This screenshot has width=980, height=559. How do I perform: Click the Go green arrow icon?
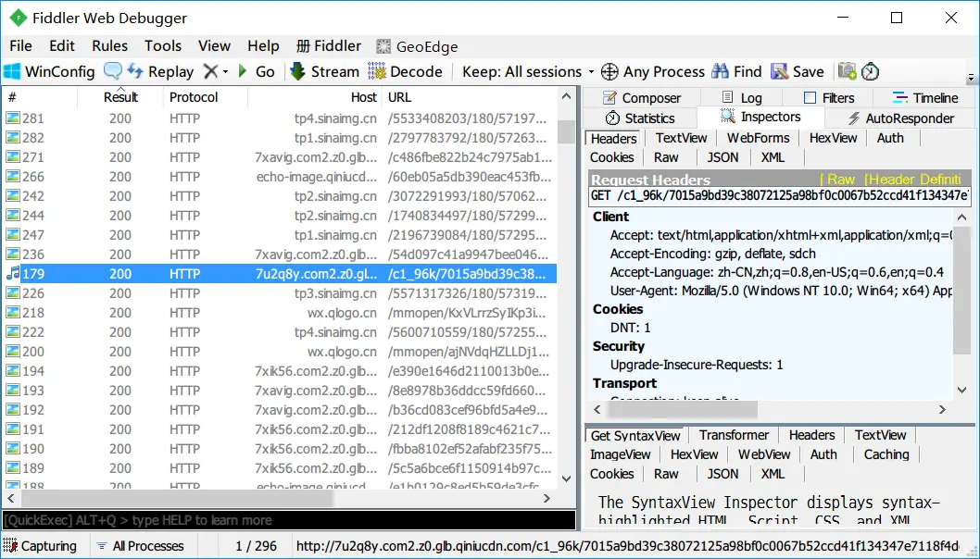[x=243, y=71]
